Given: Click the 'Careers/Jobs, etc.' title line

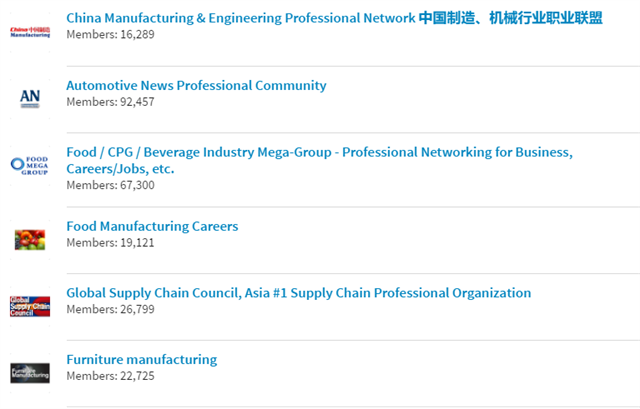Looking at the screenshot, I should pyautogui.click(x=120, y=169).
